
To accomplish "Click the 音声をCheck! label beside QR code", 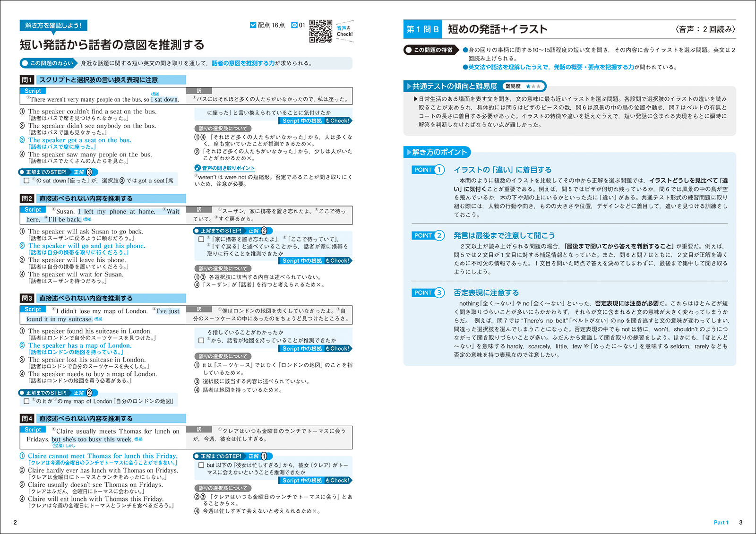I will pos(344,31).
